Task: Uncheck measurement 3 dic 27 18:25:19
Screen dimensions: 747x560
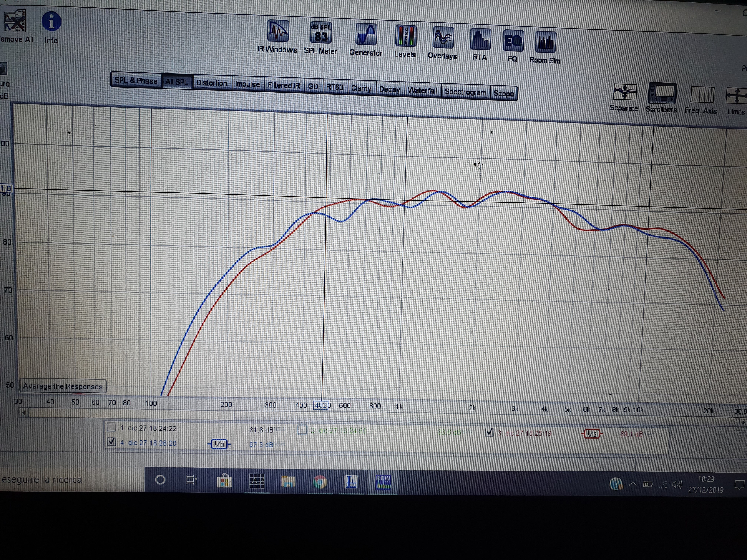Action: point(489,432)
